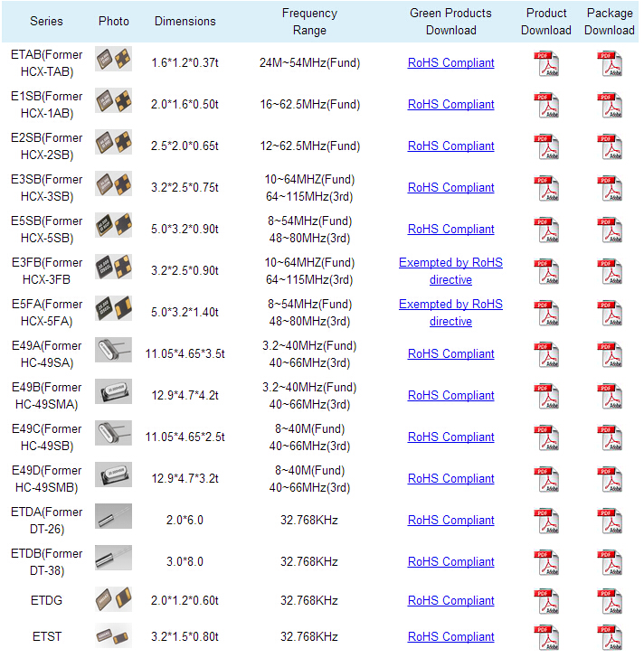
Task: Click RoHS Compliant link for E2SB row
Action: click(x=450, y=146)
